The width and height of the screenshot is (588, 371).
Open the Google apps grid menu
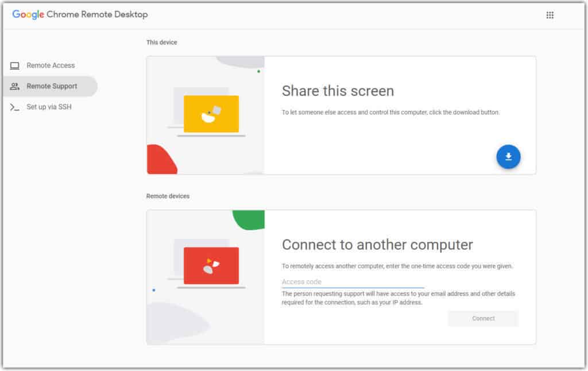[550, 15]
